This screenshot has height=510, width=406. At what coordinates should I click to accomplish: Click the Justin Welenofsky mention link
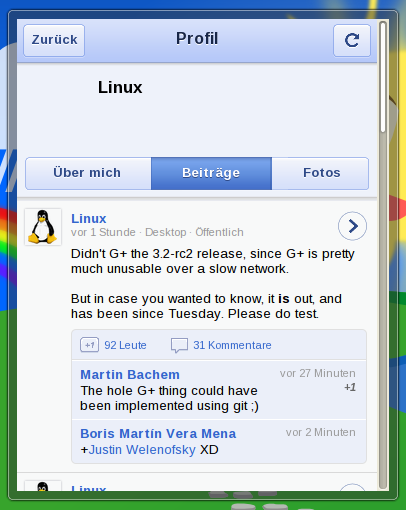(142, 450)
